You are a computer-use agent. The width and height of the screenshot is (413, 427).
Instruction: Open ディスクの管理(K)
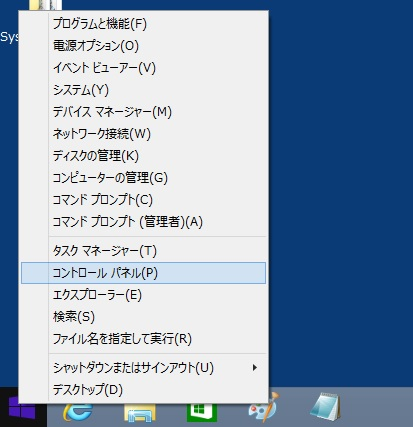point(143,156)
